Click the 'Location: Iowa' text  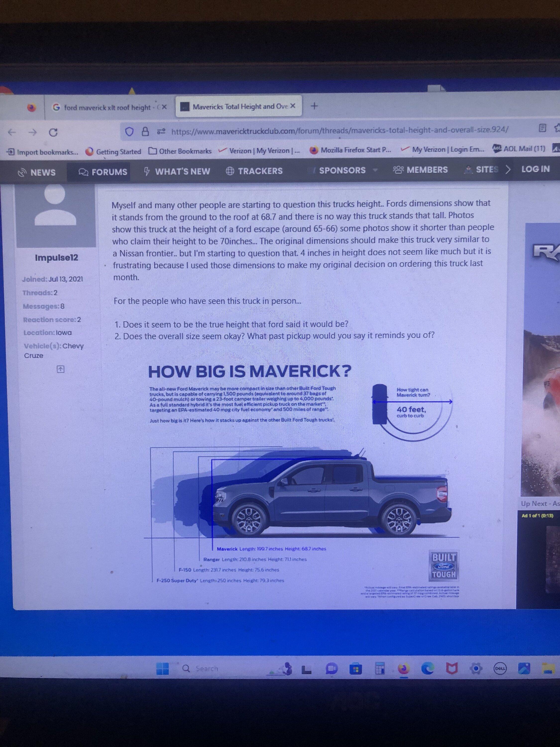48,333
